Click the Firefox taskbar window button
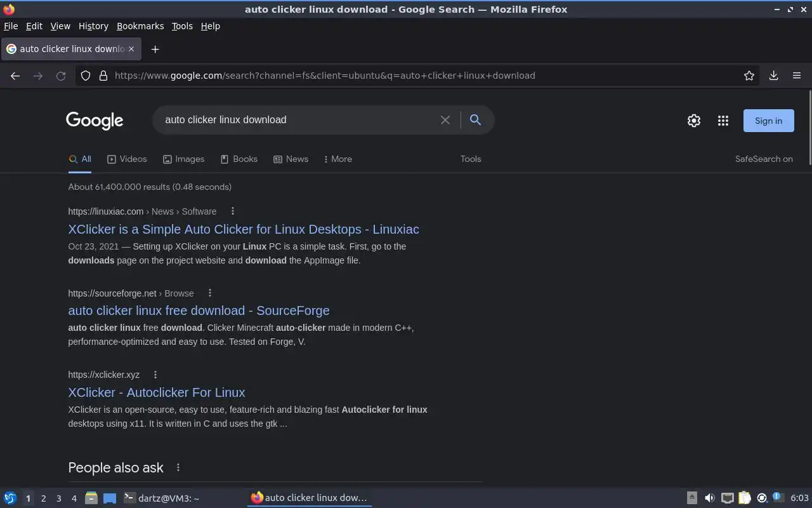 coord(310,498)
